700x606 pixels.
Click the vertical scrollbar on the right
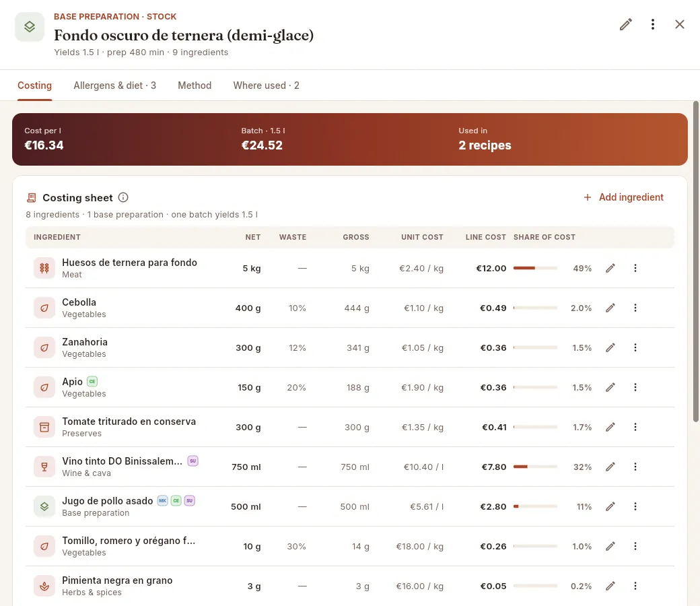(x=695, y=261)
